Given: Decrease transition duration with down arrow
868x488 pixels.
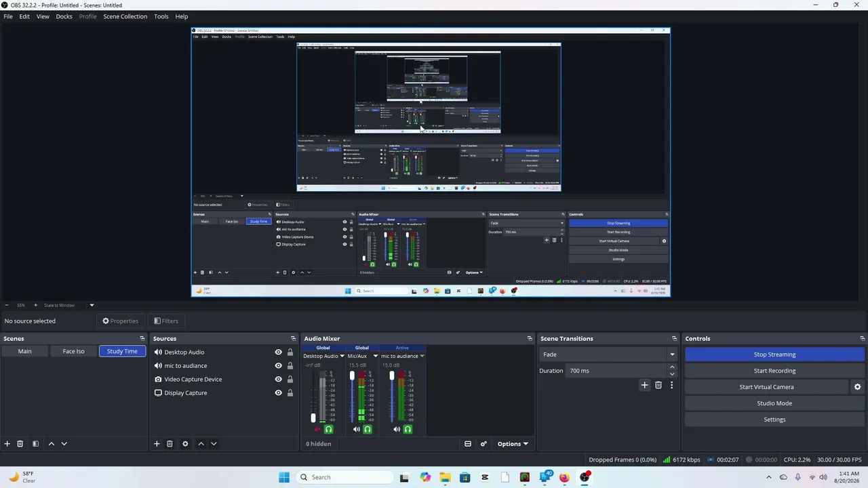Looking at the screenshot, I should (x=672, y=374).
